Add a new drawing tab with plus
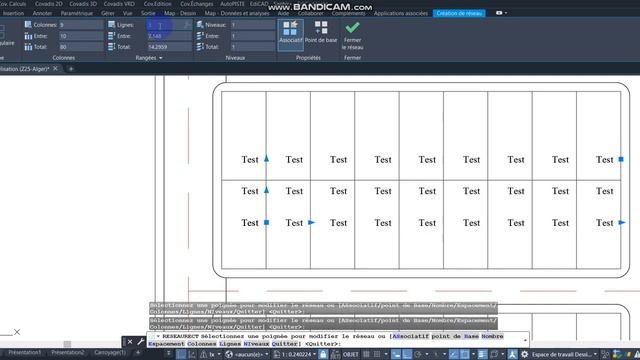This screenshot has width=640, height=360. pos(71,69)
